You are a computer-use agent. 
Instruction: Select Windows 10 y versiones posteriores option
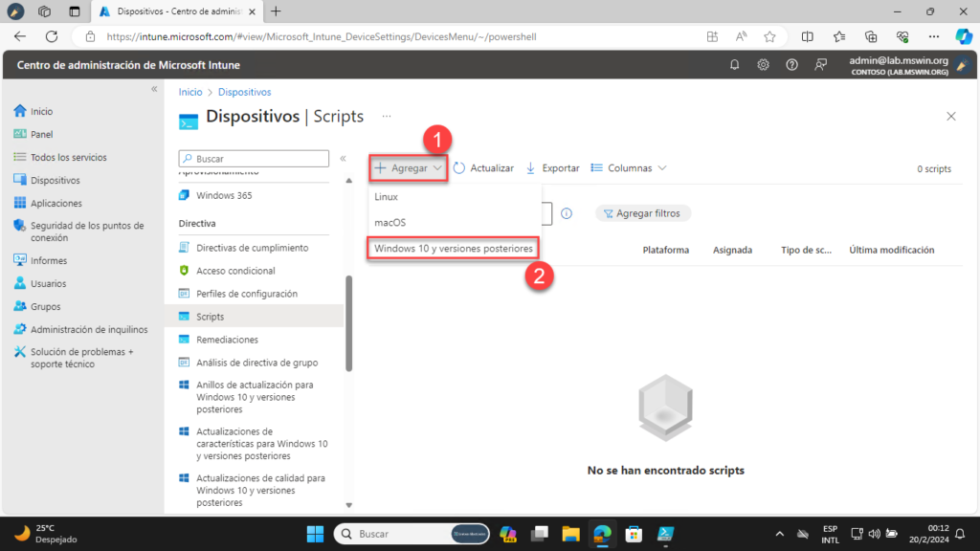[x=453, y=249]
